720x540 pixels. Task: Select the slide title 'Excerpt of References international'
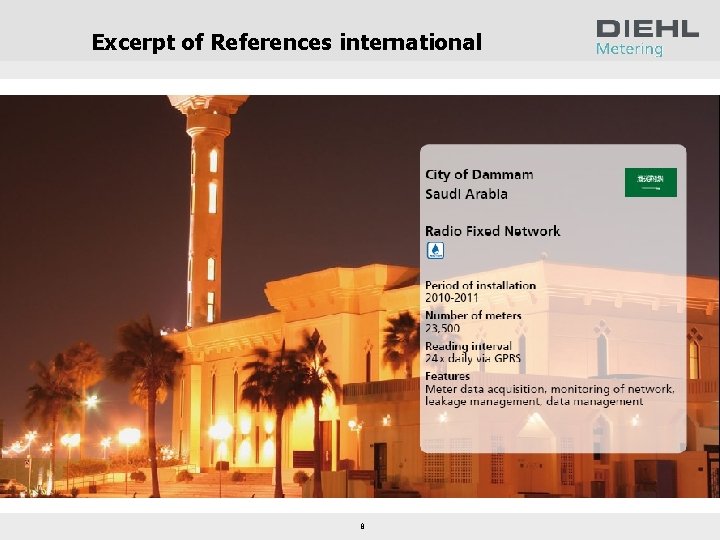pos(287,42)
